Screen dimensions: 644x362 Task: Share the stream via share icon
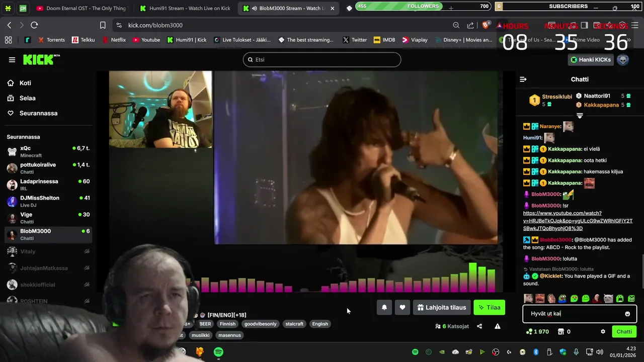coord(479,326)
